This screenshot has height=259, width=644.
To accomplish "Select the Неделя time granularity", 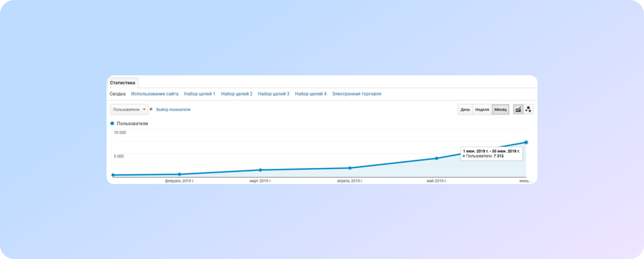I will click(482, 109).
